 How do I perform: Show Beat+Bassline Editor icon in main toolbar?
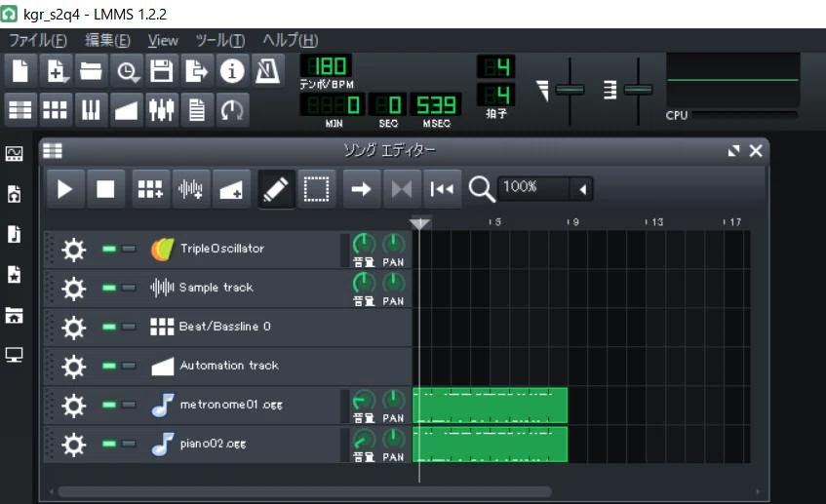tap(56, 110)
